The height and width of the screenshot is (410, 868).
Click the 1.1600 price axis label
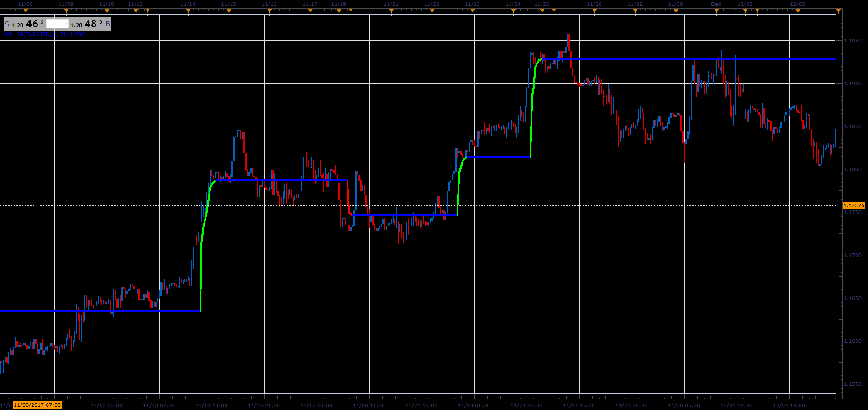(x=853, y=341)
